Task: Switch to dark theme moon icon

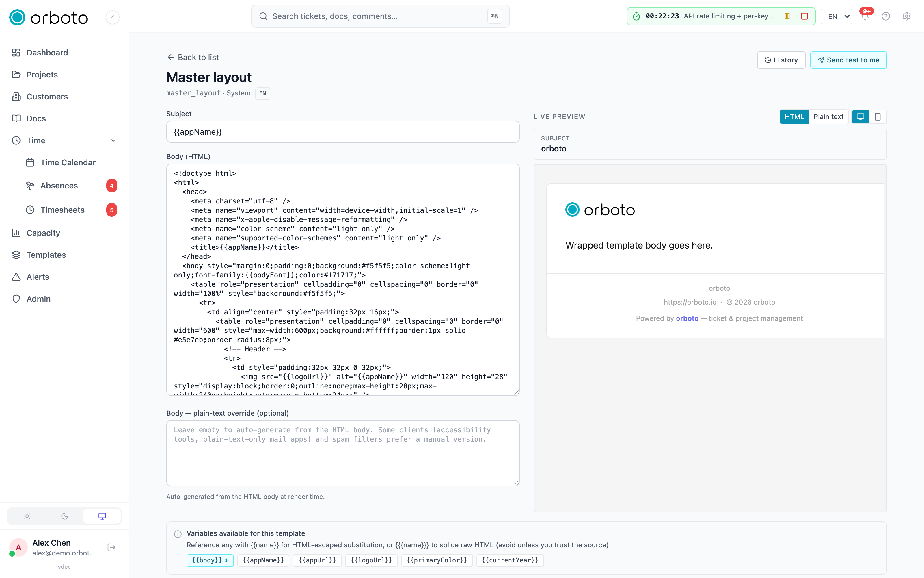Action: click(x=64, y=516)
